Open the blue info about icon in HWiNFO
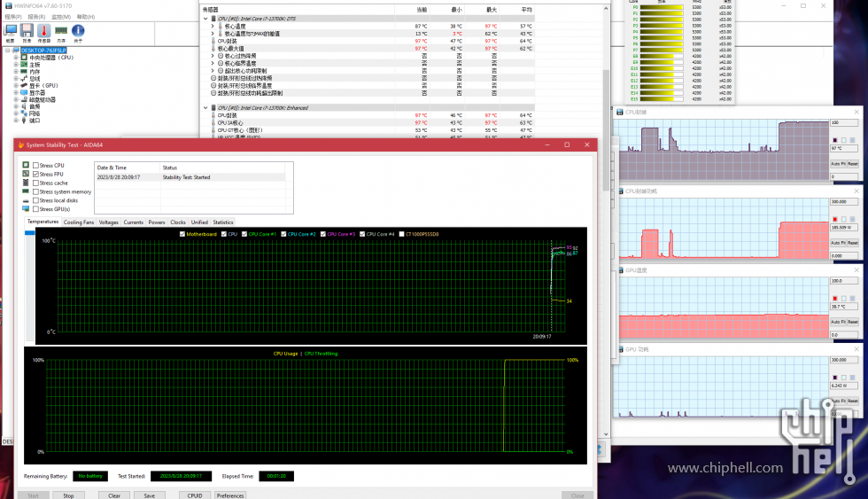Image resolution: width=868 pixels, height=499 pixels. [x=78, y=31]
